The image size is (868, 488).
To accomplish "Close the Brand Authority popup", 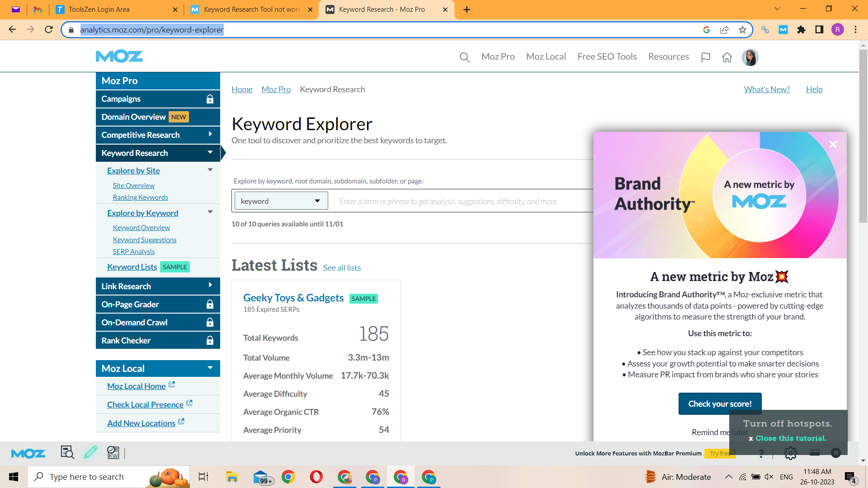I will point(833,145).
